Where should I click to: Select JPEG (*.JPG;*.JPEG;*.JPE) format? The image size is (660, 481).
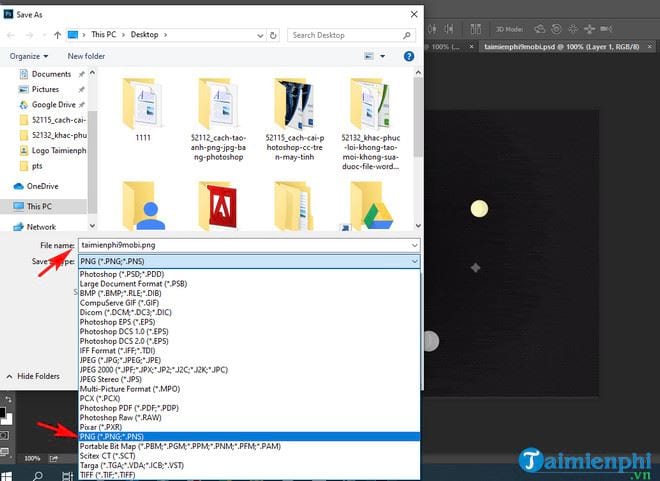[x=249, y=360]
